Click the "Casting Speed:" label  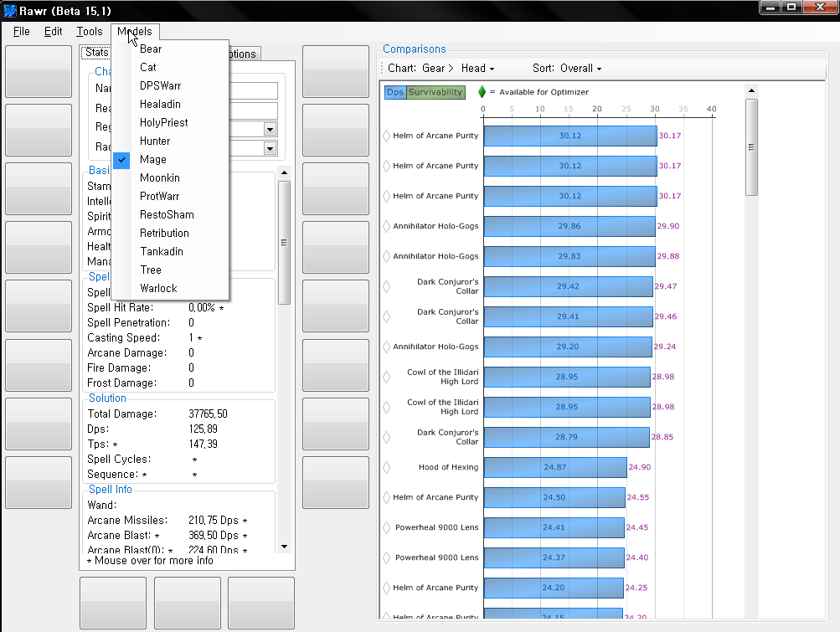tap(124, 338)
